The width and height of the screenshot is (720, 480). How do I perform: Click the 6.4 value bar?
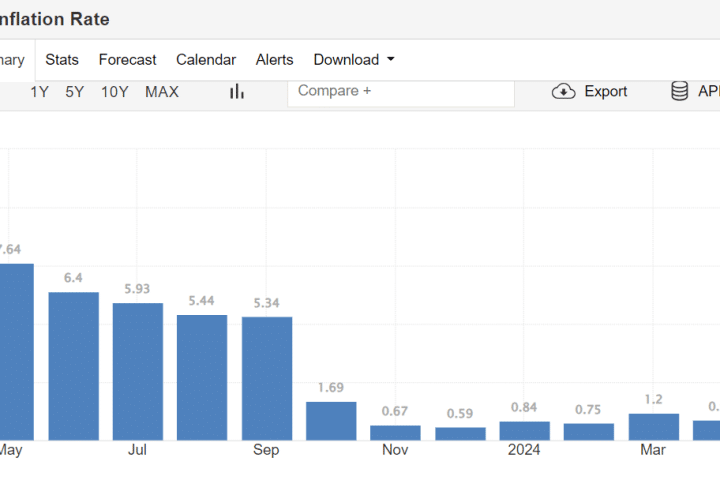click(74, 366)
